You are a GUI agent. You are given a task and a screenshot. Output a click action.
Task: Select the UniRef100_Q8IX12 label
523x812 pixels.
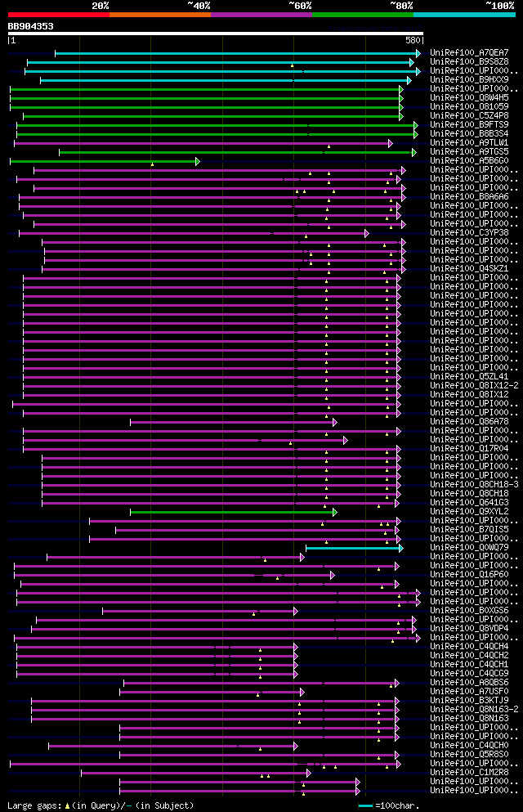(x=469, y=395)
